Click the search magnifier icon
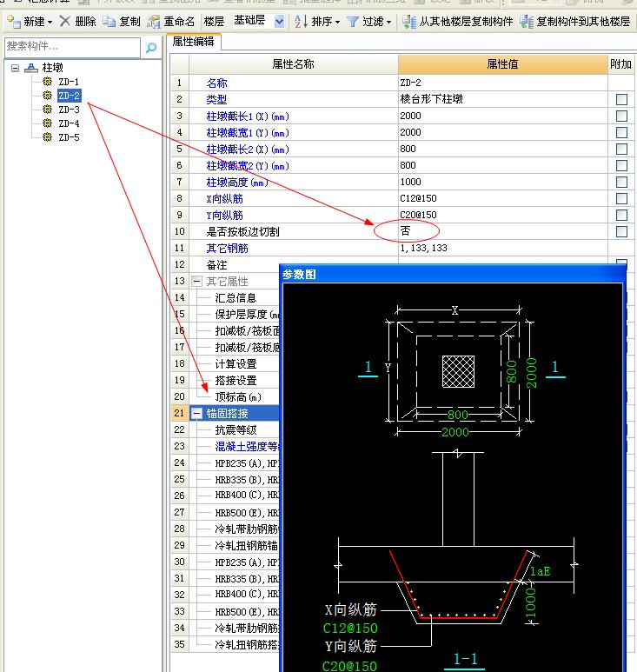Screen dimensions: 637x672 click(151, 47)
